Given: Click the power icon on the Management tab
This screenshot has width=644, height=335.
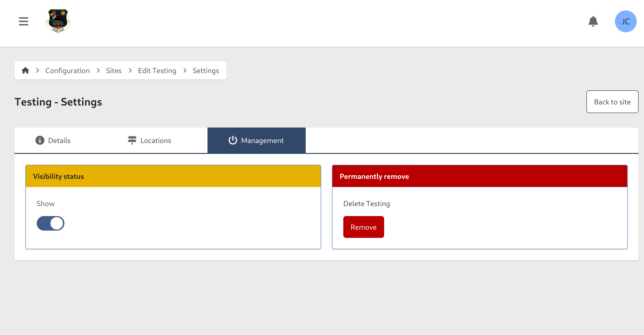Looking at the screenshot, I should [x=232, y=140].
